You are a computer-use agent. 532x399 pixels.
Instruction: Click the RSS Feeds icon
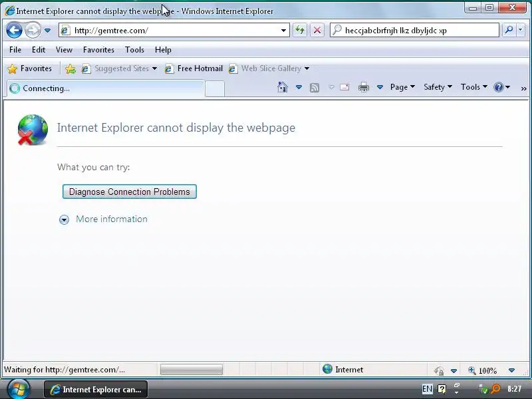point(315,88)
